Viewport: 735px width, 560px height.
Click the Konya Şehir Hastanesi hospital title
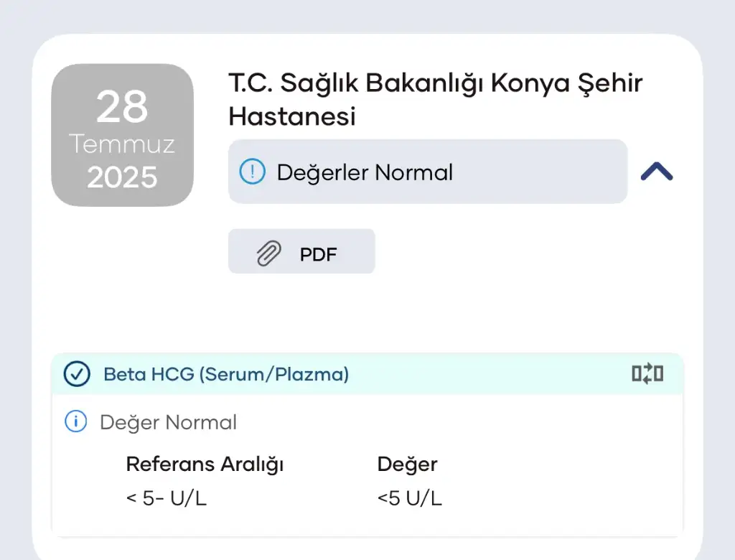click(x=436, y=99)
